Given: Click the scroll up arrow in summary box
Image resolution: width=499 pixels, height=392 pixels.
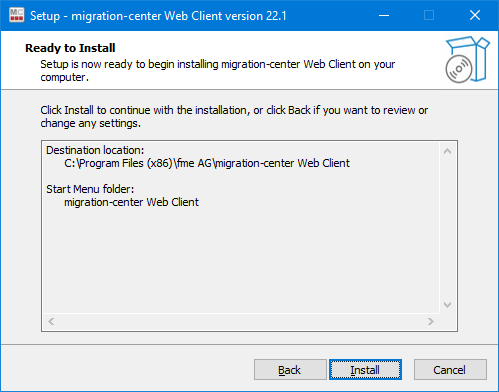Looking at the screenshot, I should 447,151.
